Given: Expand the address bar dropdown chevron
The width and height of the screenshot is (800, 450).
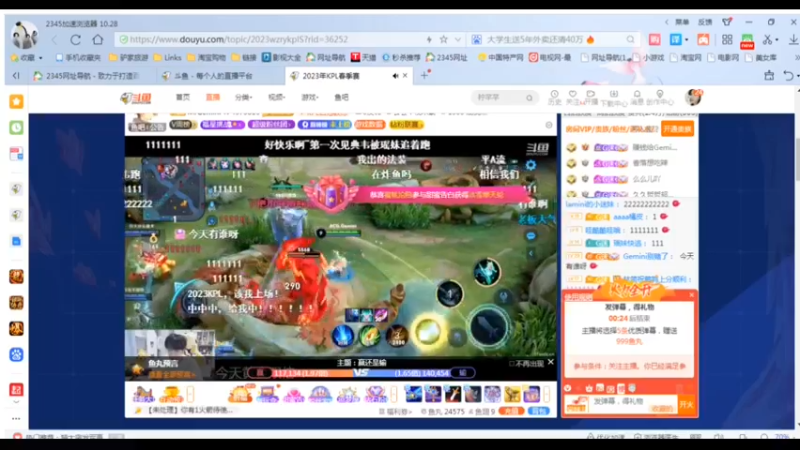Looking at the screenshot, I should click(458, 39).
